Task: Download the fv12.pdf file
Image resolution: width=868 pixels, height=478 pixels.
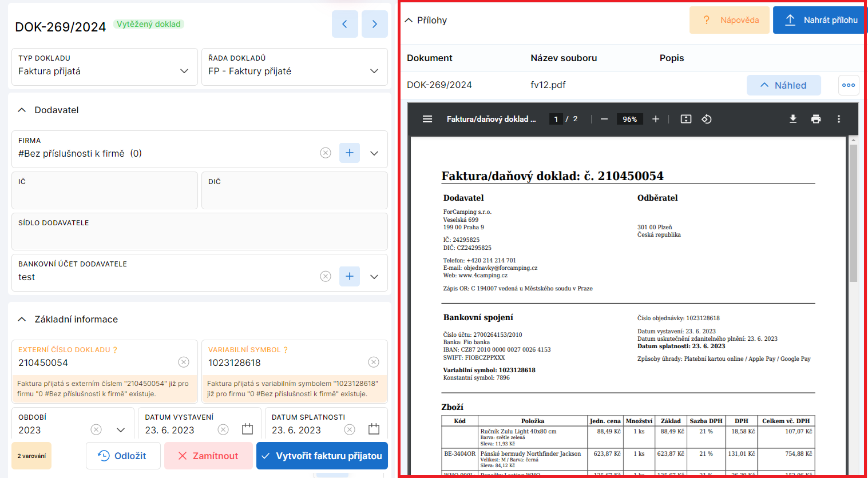Action: pos(793,119)
